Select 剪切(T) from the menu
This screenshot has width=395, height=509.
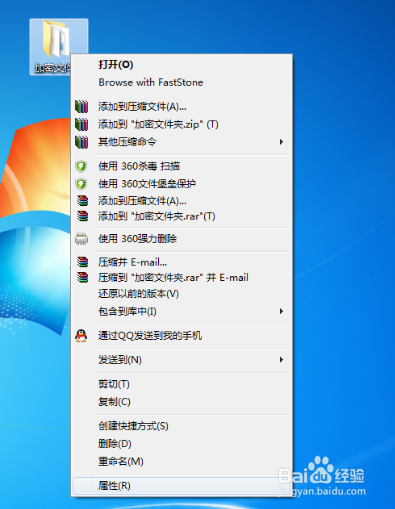click(x=182, y=384)
